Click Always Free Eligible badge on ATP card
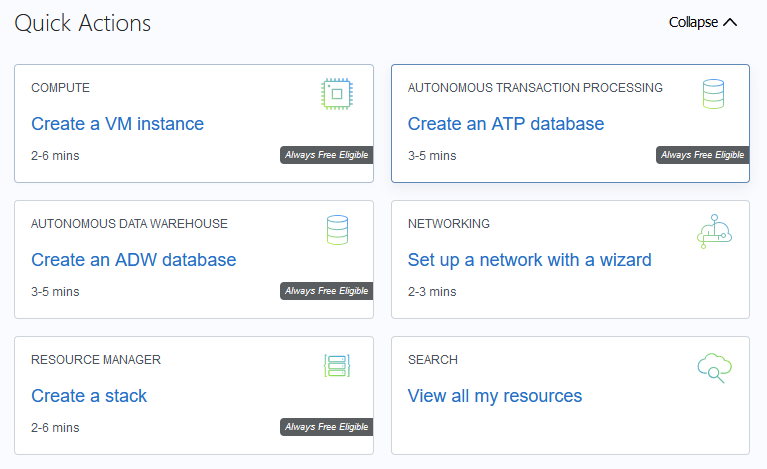 (702, 155)
